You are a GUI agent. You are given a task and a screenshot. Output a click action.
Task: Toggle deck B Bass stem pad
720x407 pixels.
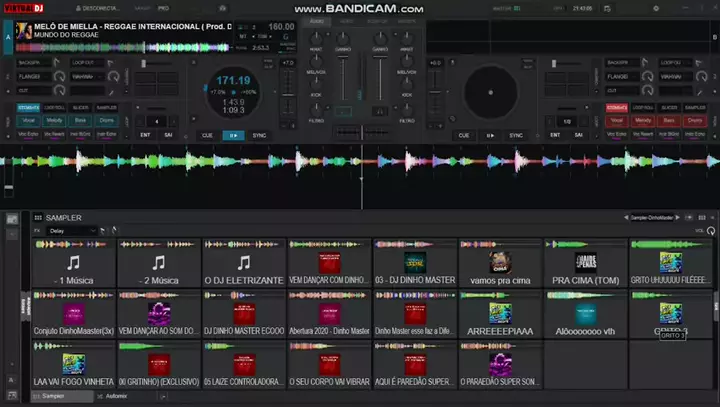[x=669, y=121]
